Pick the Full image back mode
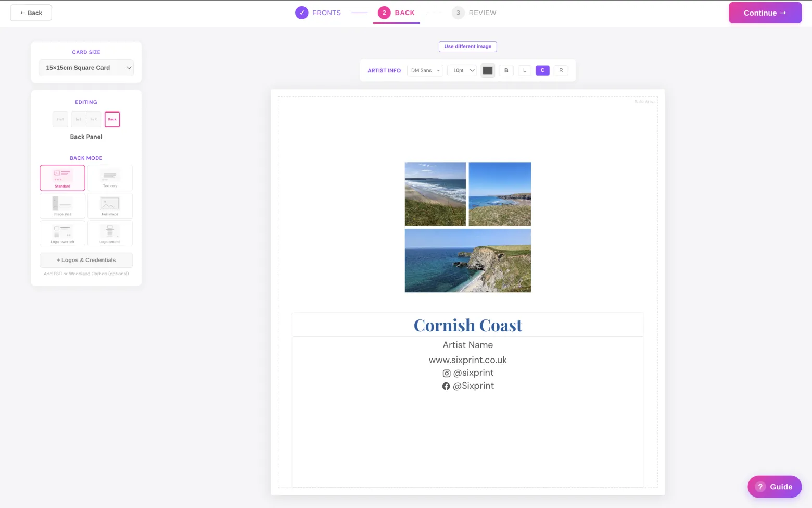The width and height of the screenshot is (812, 508). 110,206
